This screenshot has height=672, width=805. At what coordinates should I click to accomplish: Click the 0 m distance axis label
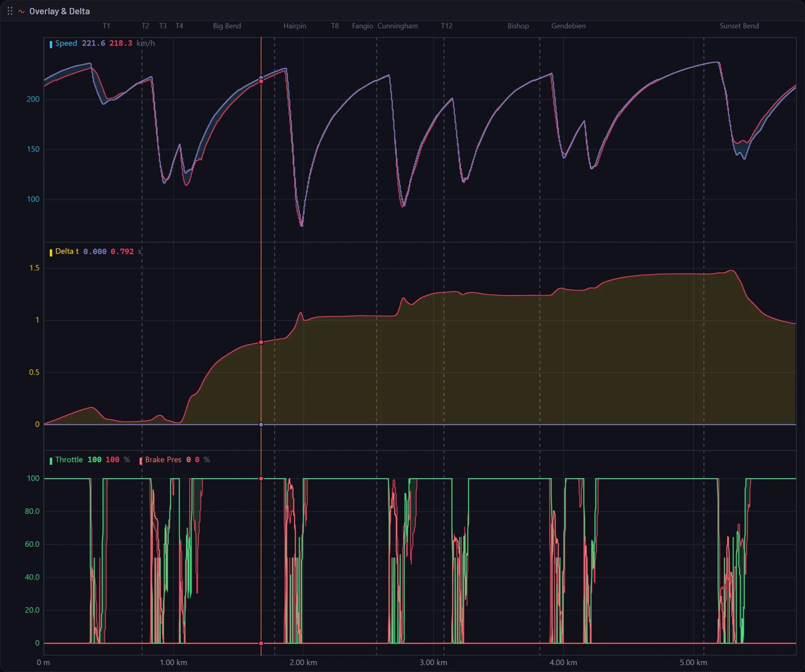coord(43,662)
